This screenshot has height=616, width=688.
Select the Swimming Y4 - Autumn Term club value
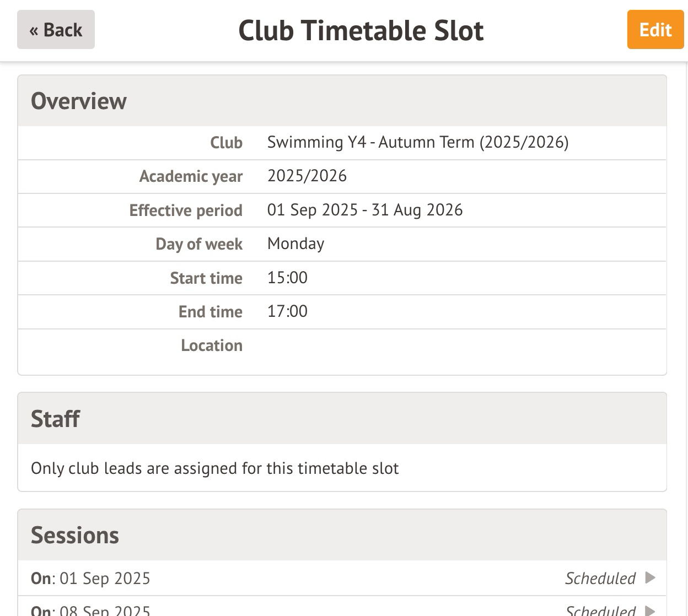[x=417, y=142]
